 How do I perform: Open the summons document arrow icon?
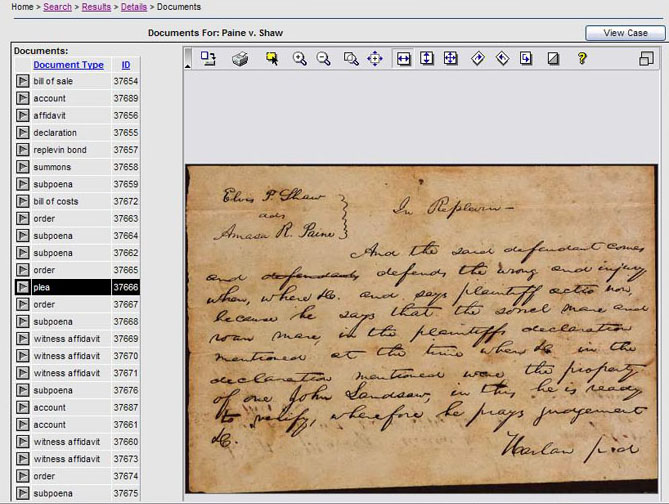23,167
